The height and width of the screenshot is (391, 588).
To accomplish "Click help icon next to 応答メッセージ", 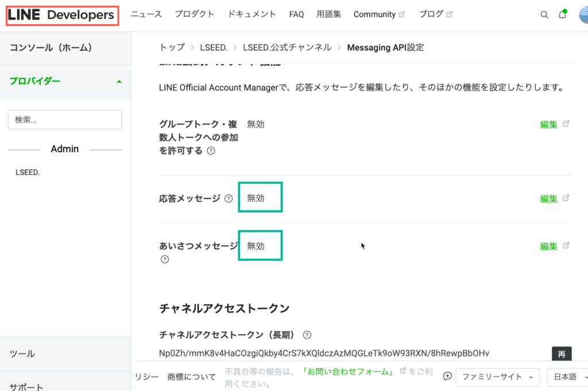I will pos(229,199).
